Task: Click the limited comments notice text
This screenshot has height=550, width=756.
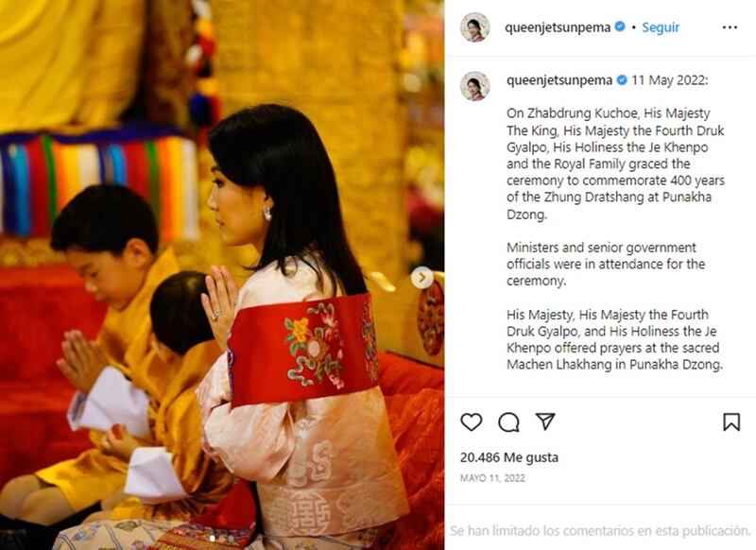Action: 600,531
